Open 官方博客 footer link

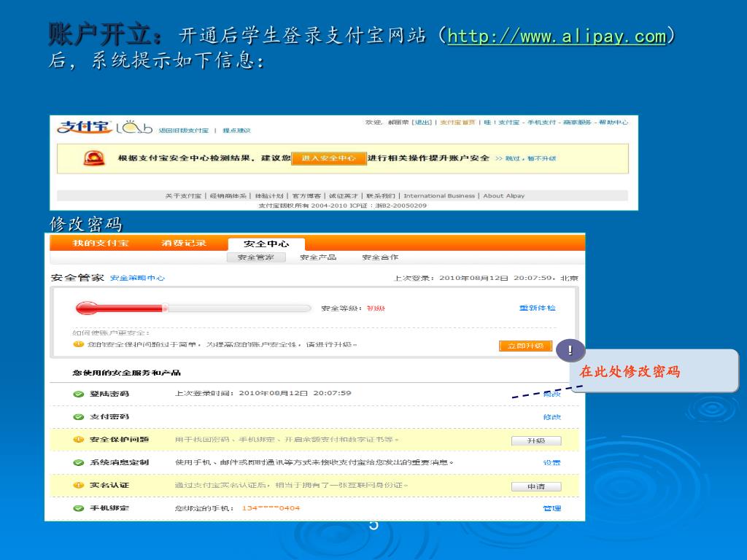point(306,195)
